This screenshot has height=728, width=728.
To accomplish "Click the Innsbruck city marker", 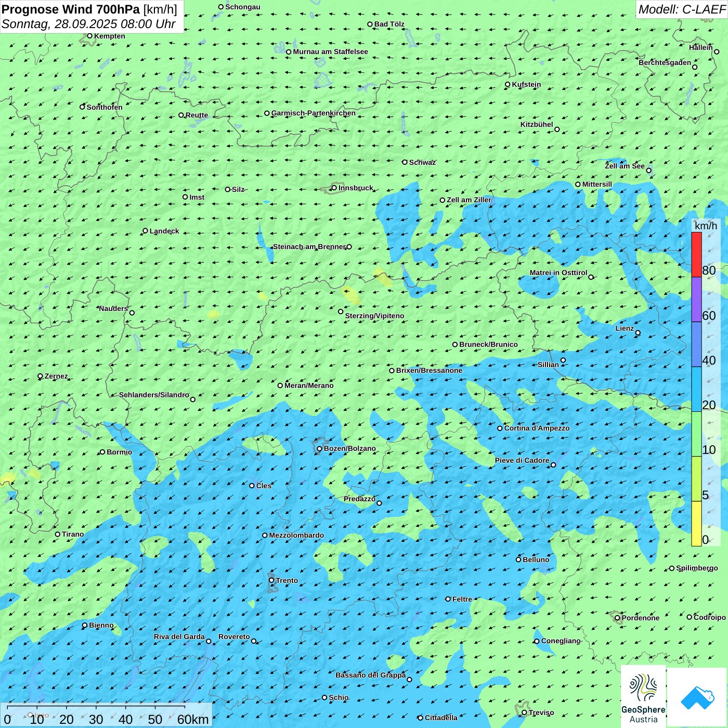I will 334,188.
